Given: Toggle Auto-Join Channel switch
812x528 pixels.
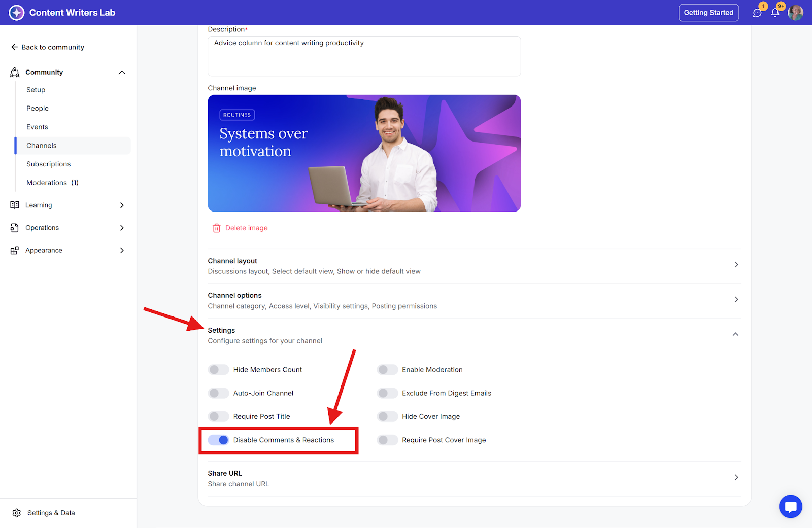Looking at the screenshot, I should point(218,393).
